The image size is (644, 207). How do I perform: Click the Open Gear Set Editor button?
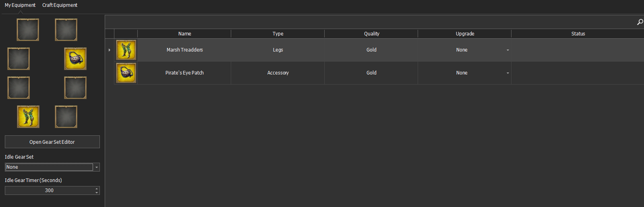52,142
